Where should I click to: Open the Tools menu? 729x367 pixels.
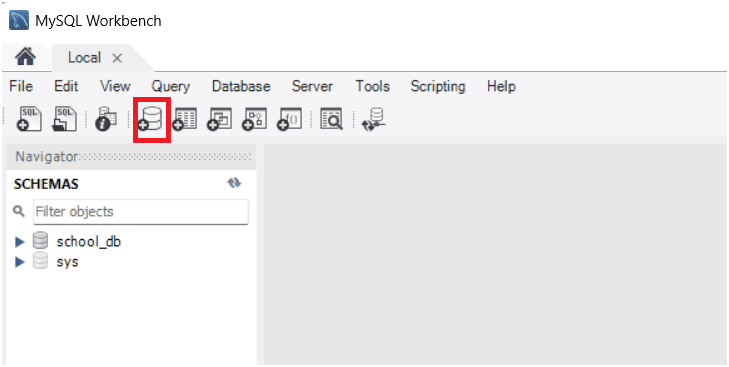click(372, 87)
